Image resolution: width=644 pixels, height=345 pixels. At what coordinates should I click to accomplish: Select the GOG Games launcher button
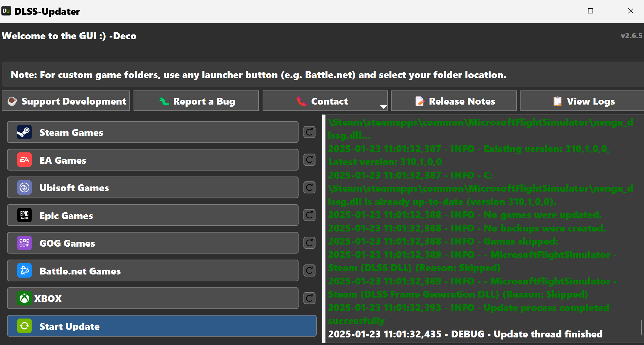153,243
